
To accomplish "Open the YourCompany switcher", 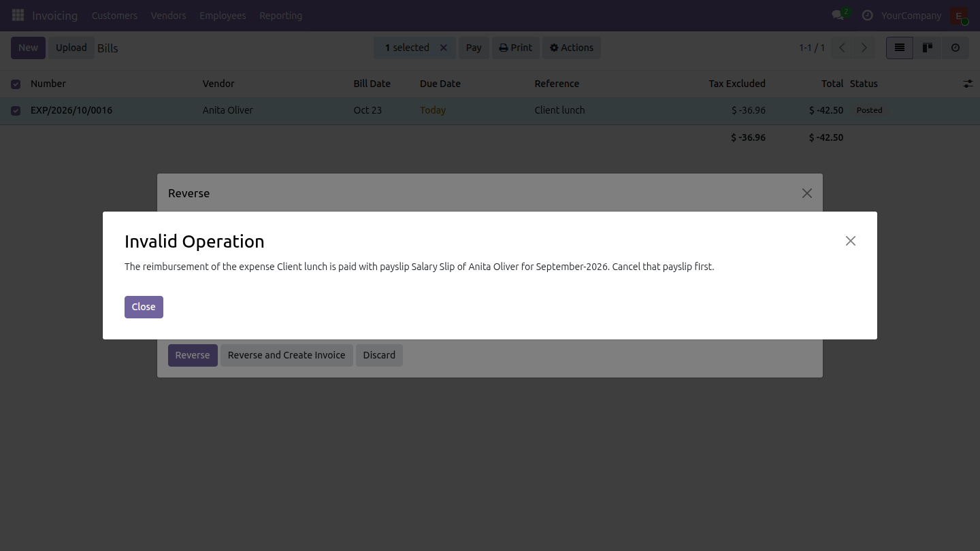I will click(911, 15).
